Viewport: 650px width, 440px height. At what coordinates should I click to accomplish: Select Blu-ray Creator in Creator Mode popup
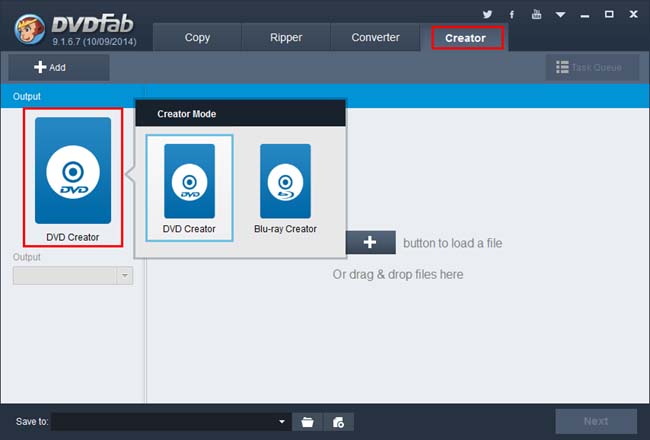pos(285,188)
